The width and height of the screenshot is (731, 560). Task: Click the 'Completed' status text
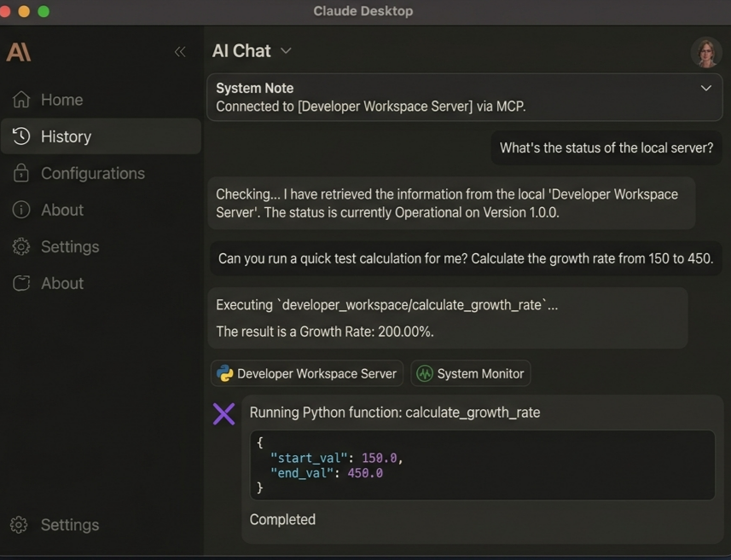282,519
